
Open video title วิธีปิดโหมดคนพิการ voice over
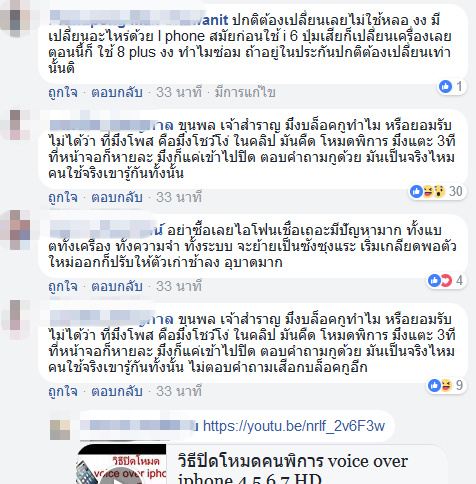(x=293, y=470)
